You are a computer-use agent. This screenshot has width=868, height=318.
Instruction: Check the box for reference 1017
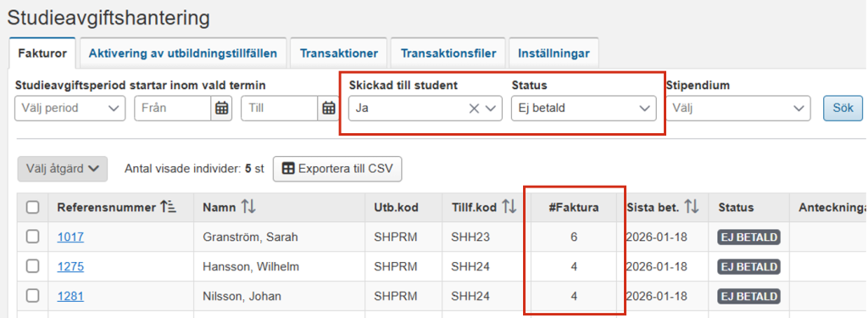pyautogui.click(x=33, y=237)
